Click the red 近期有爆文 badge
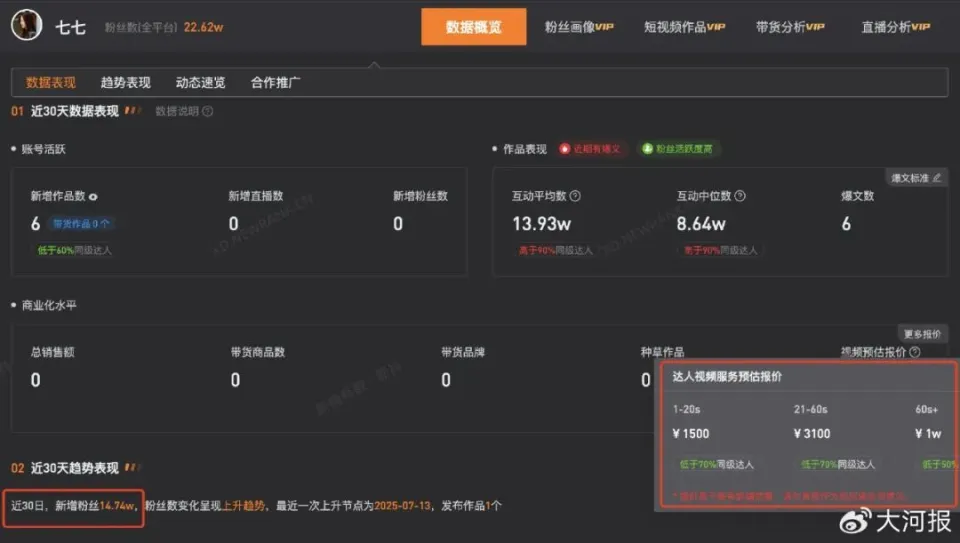The width and height of the screenshot is (960, 543). coord(591,149)
